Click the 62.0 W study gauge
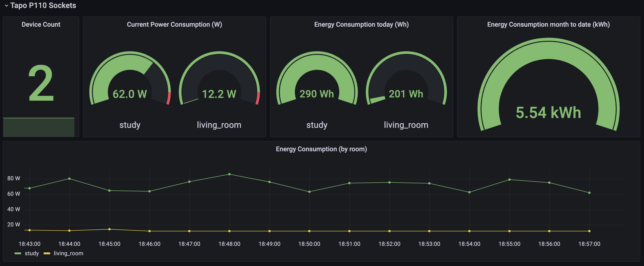The width and height of the screenshot is (644, 266). tap(130, 94)
